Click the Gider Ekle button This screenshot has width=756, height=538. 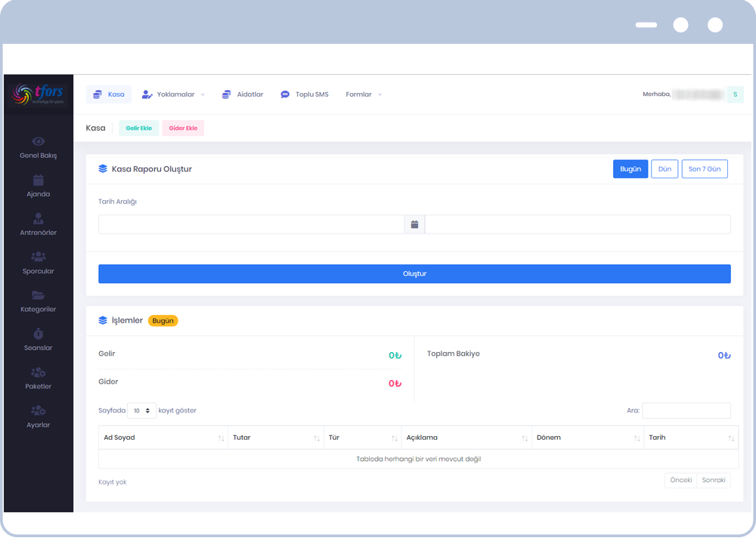[183, 128]
